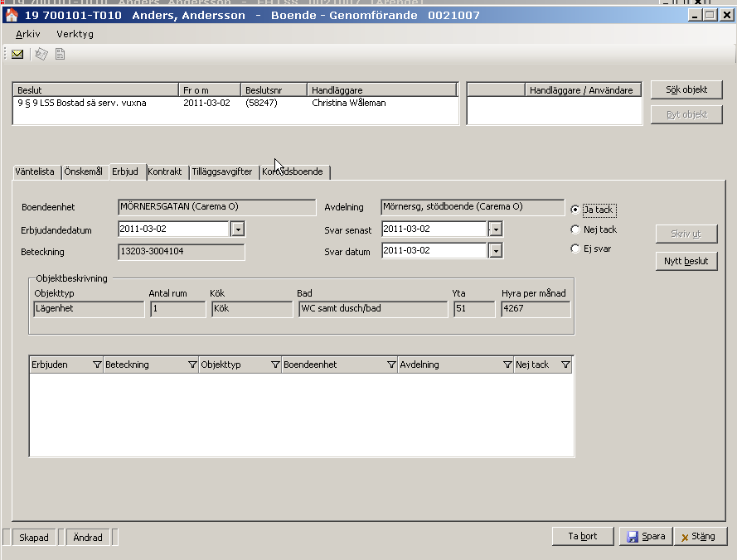Click the Bad field WC samt dusch/bad
Viewport: 737px width, 560px height.
373,309
